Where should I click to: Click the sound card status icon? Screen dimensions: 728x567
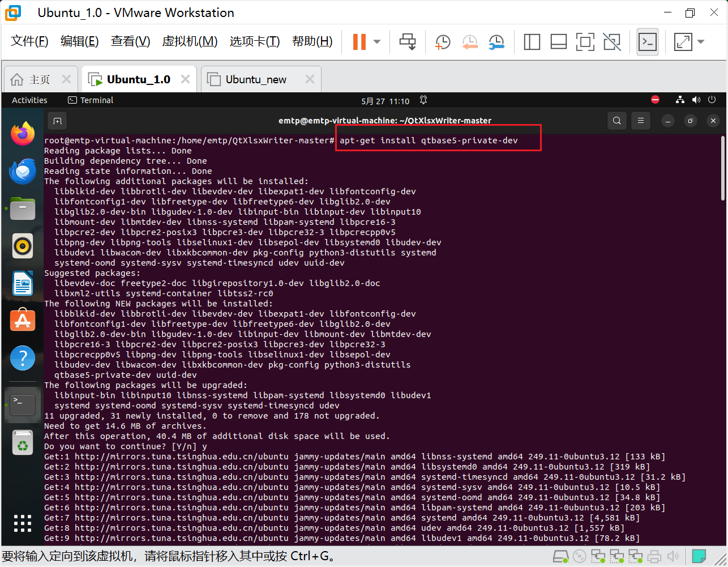point(673,556)
